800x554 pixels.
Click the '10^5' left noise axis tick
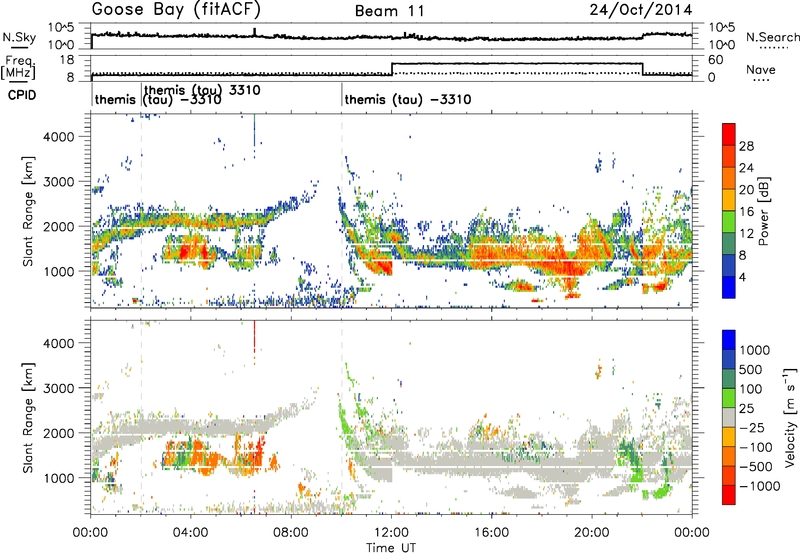tap(61, 27)
